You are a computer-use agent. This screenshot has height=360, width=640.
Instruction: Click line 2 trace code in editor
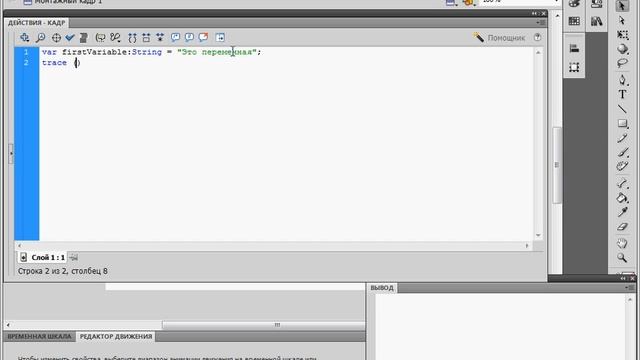61,63
